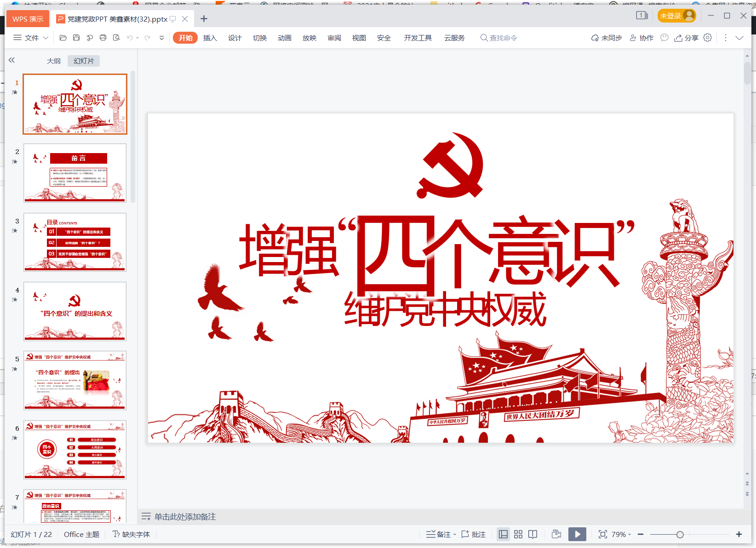Click the 未登录 login button

(x=676, y=16)
